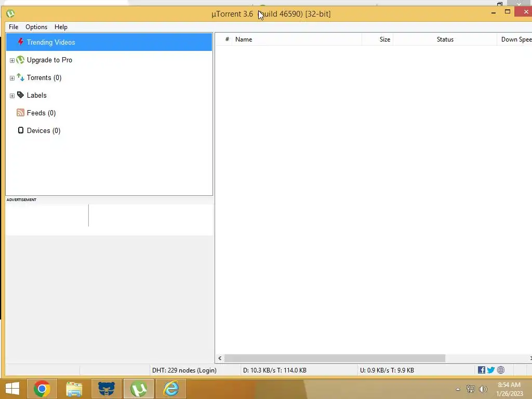Click the ADVERTISEMENT label
Viewport: 532px width, 399px height.
point(21,200)
